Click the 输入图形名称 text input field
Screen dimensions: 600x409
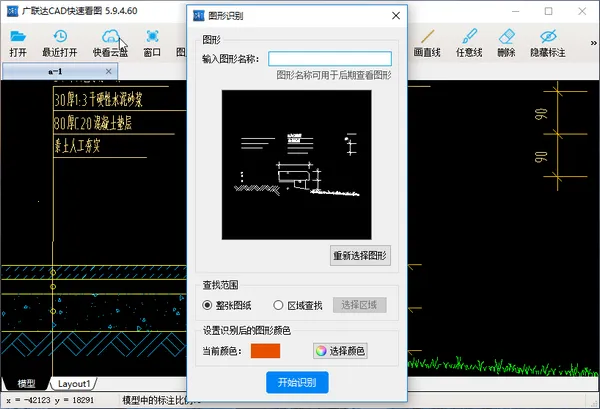pos(330,59)
